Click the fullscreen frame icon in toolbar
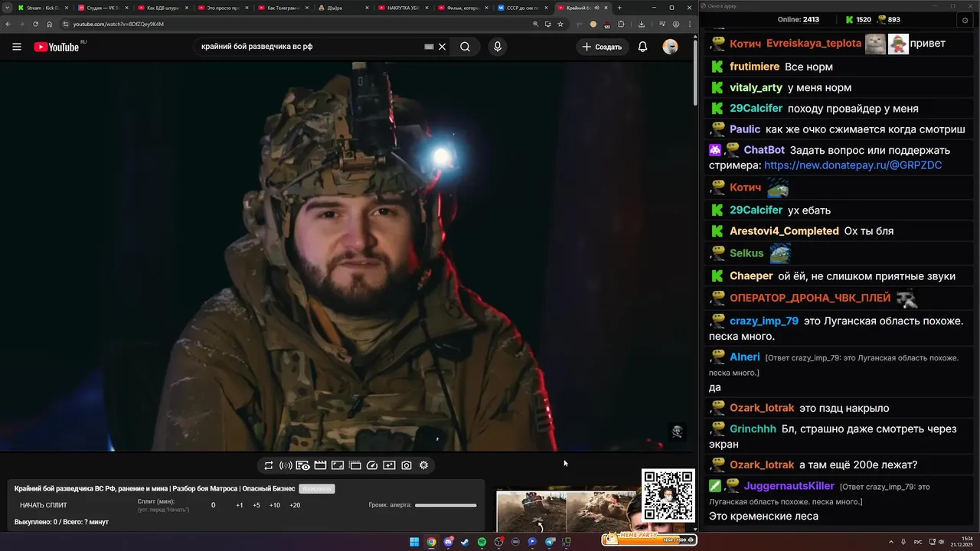The image size is (980, 551). click(338, 465)
